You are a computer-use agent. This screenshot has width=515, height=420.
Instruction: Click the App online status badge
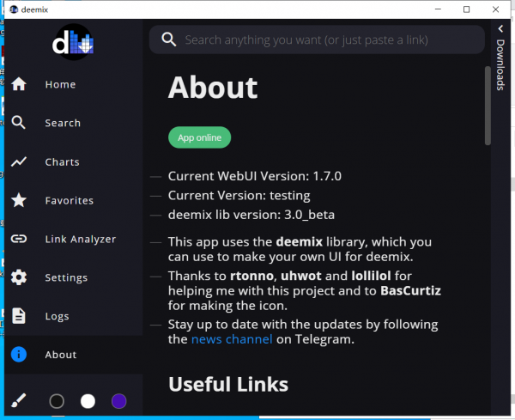coord(199,137)
